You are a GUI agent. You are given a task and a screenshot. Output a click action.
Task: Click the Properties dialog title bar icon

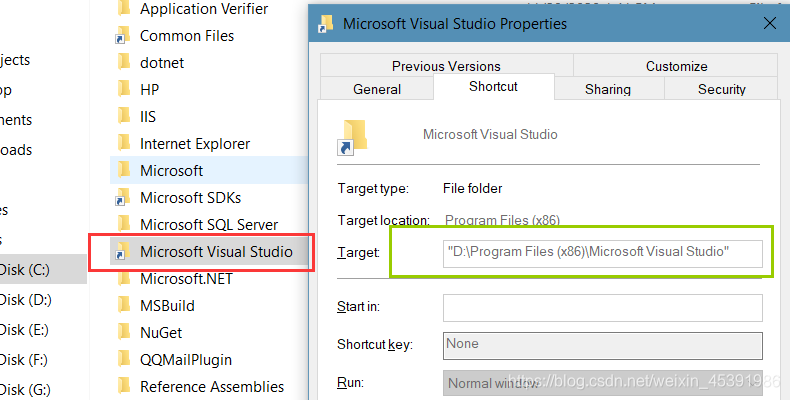coord(326,24)
